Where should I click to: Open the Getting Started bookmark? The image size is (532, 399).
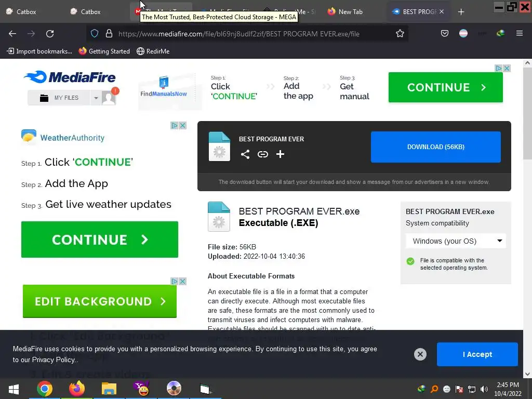coord(104,51)
